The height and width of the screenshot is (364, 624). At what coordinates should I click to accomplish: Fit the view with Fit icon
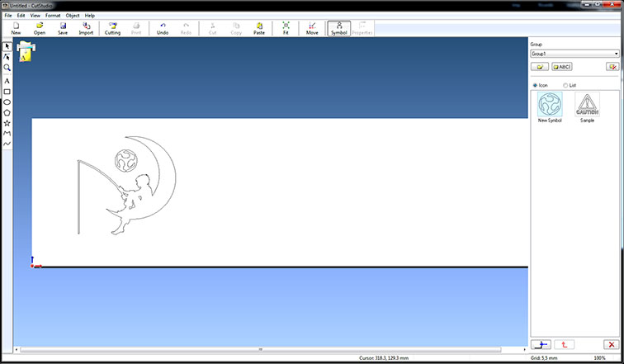(286, 29)
